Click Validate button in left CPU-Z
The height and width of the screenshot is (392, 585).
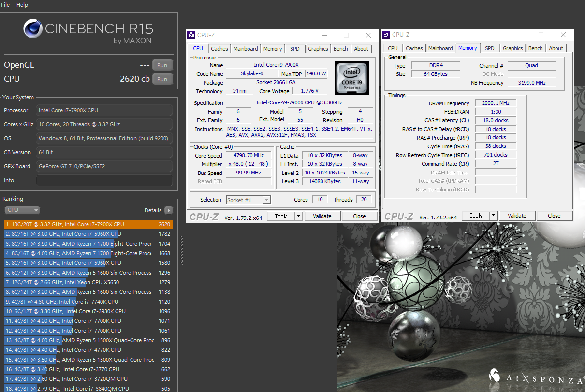coord(322,216)
